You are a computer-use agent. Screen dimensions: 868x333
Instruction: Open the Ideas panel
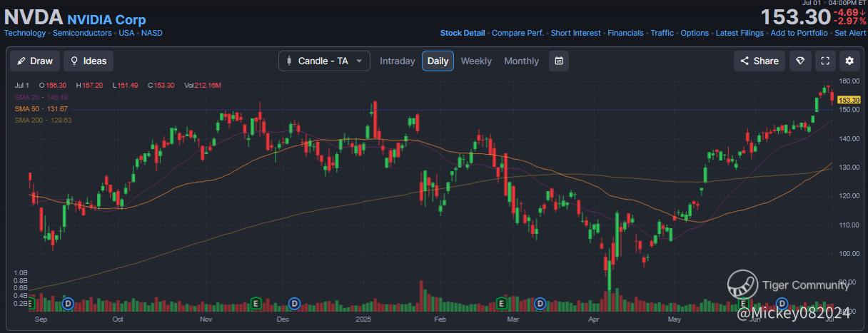click(x=89, y=61)
